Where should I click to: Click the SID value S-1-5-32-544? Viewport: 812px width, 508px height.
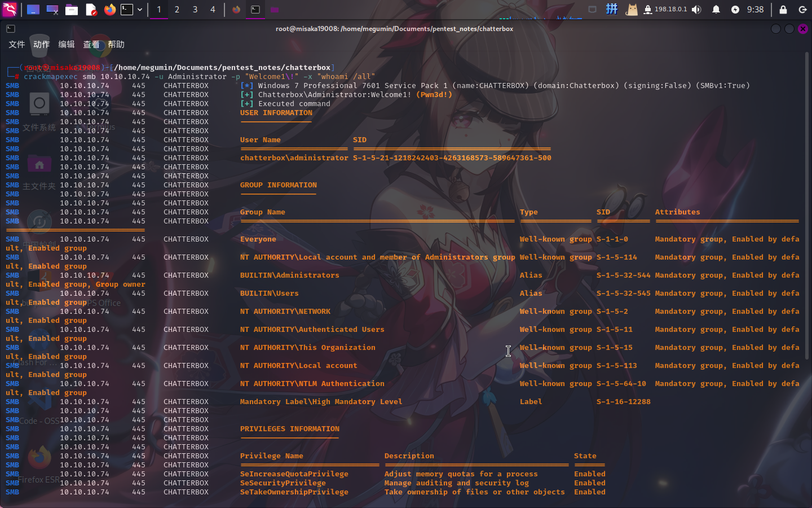tap(624, 275)
